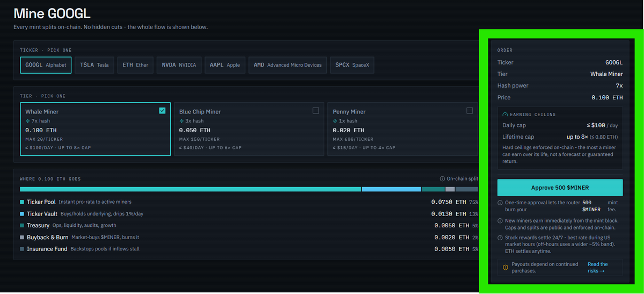Click the Approve 500 $MINER button
Image resolution: width=644 pixels, height=294 pixels.
click(560, 188)
